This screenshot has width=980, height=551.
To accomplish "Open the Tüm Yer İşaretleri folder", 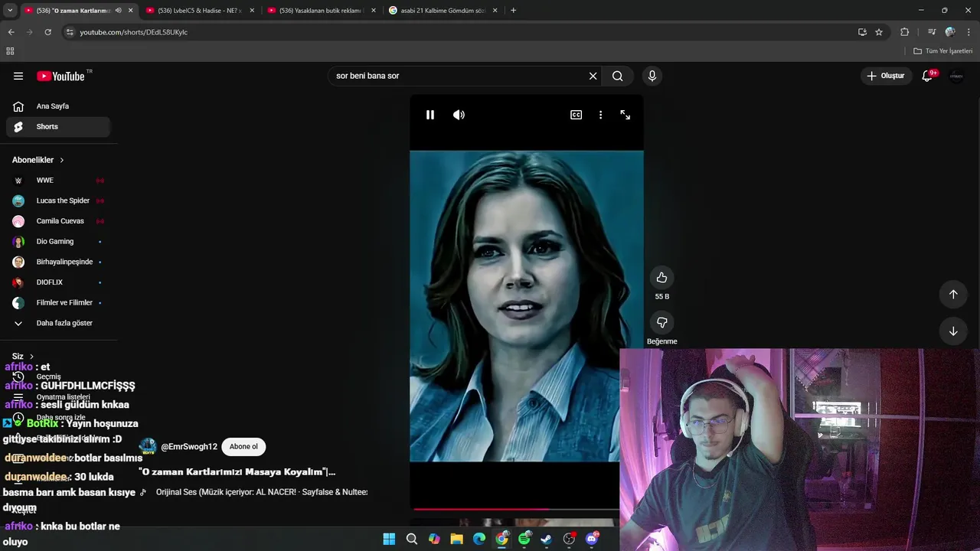I will pos(943,51).
